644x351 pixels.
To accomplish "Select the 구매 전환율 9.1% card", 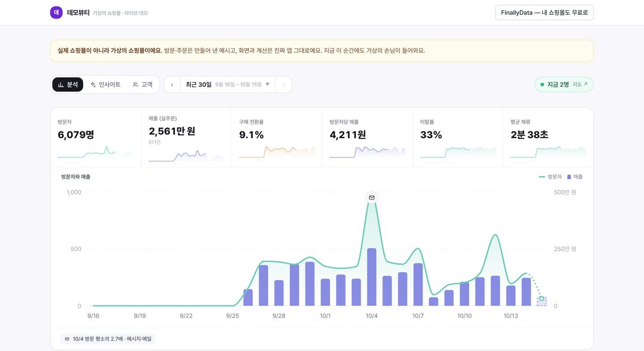I will 277,138.
